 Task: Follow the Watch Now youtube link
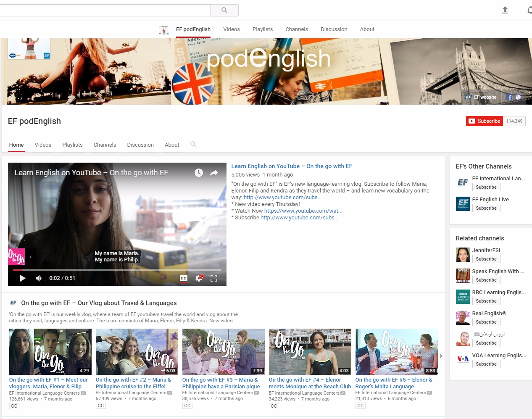point(303,211)
